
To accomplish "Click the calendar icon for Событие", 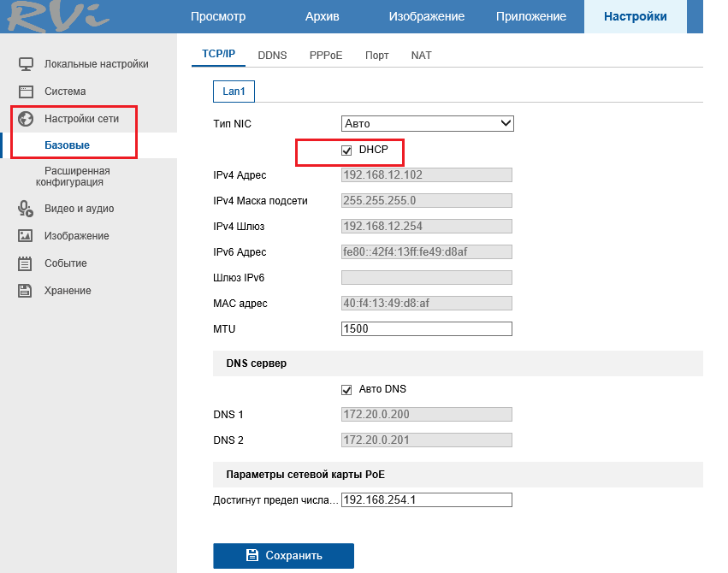I will [26, 263].
